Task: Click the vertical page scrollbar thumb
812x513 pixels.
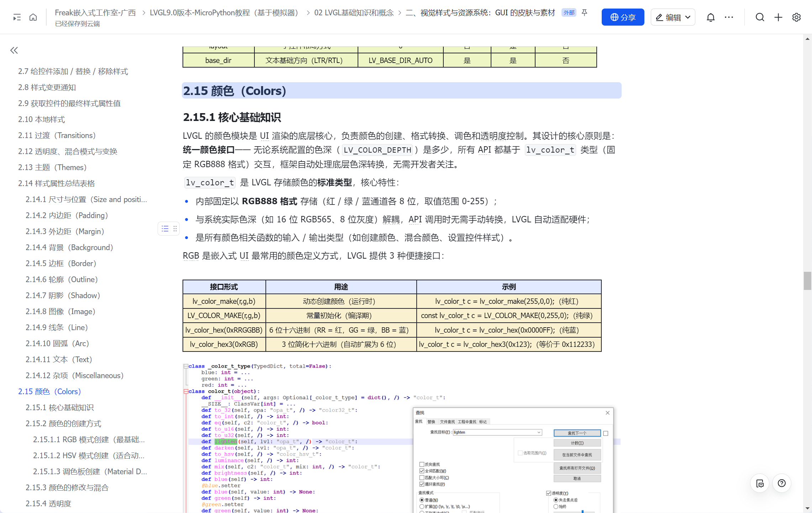Action: pyautogui.click(x=807, y=281)
